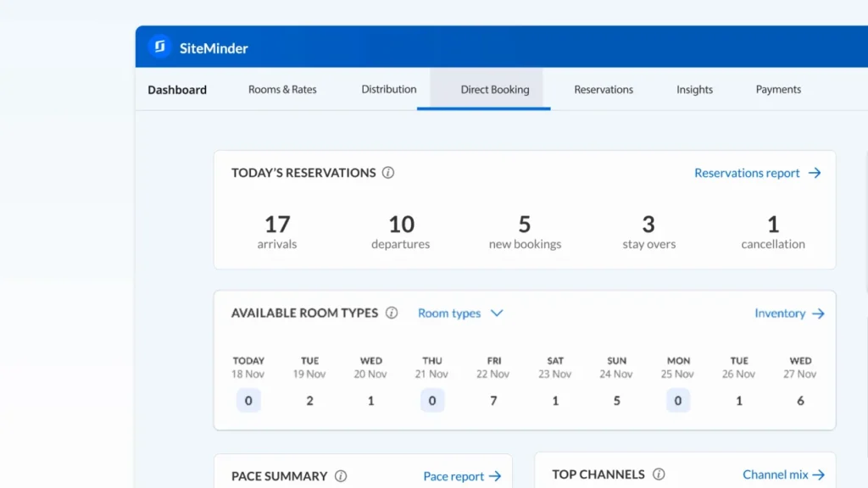Image resolution: width=868 pixels, height=488 pixels.
Task: Click the Top Channels heading
Action: coord(598,474)
